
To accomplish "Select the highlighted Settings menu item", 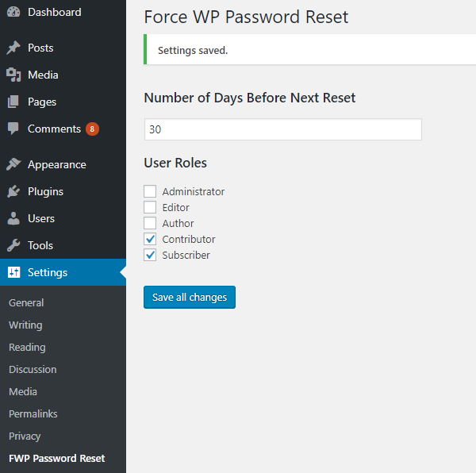I will tap(63, 272).
